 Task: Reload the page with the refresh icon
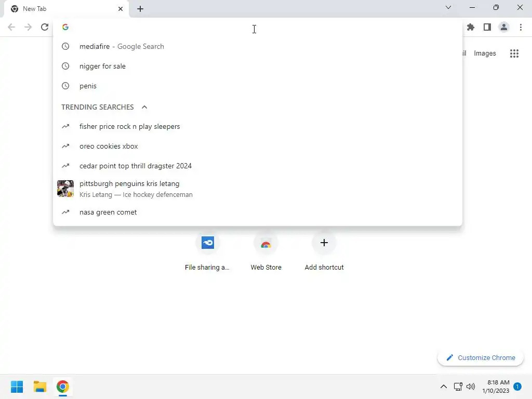pos(45,27)
